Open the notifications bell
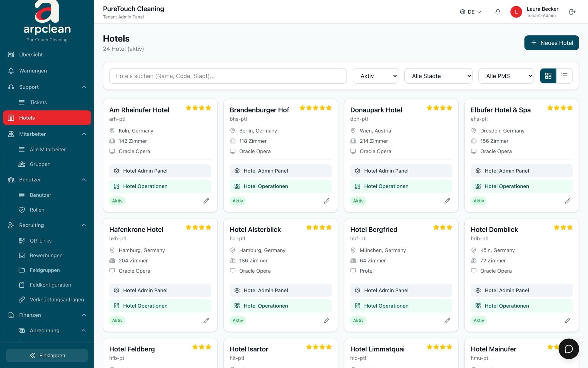Viewport: 588px width, 368px height. point(498,12)
